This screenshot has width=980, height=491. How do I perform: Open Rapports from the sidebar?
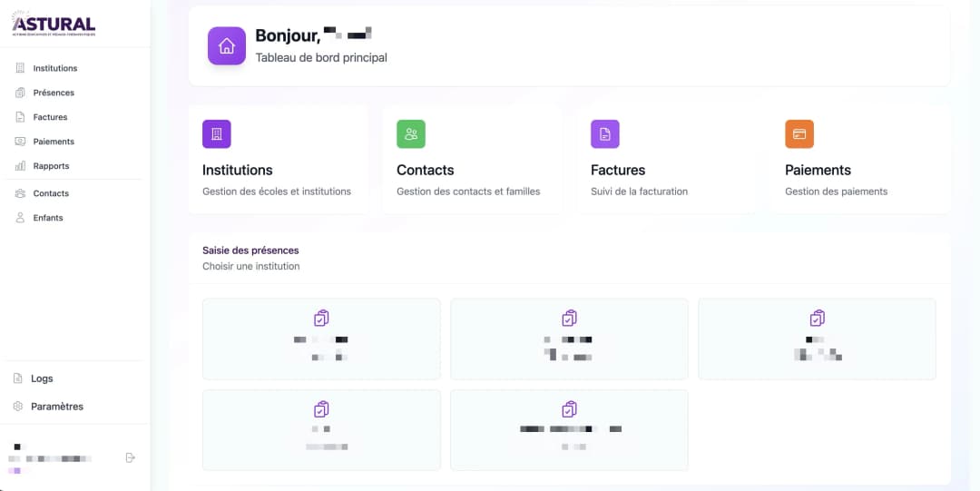pyautogui.click(x=51, y=166)
